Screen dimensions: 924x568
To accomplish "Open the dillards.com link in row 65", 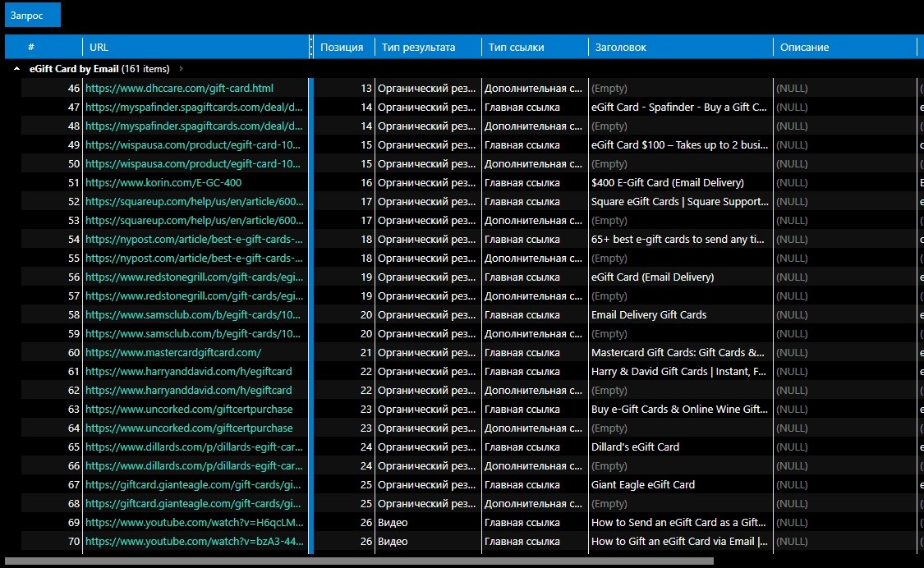I will pyautogui.click(x=194, y=447).
